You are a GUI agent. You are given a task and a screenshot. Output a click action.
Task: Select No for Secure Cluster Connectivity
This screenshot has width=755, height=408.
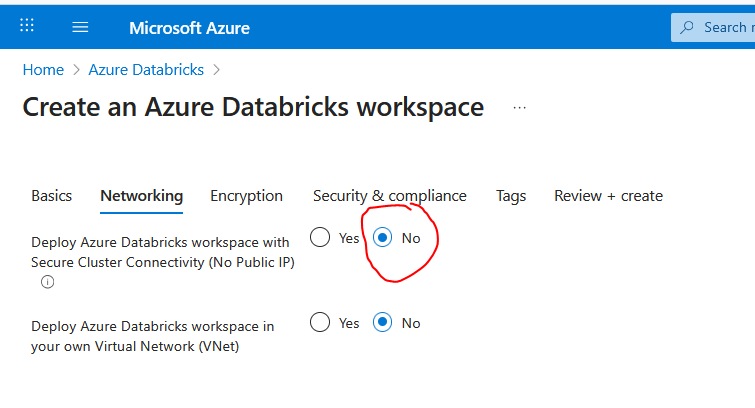(382, 238)
